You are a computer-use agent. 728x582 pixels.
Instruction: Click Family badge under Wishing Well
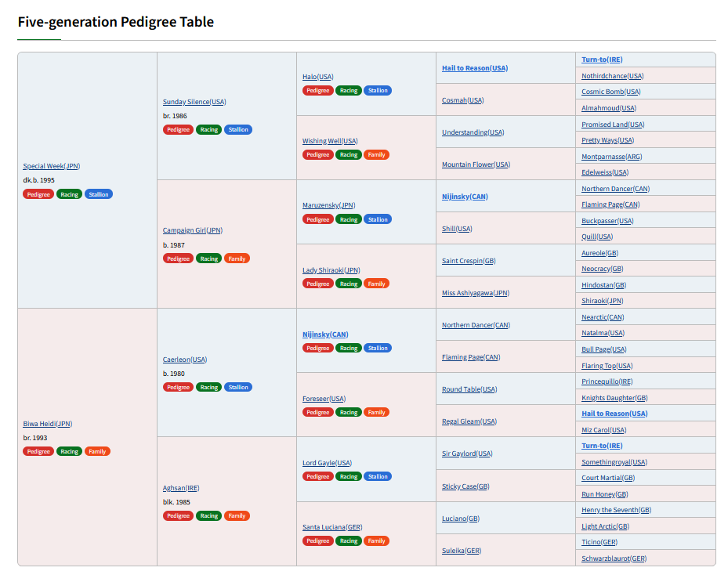click(376, 154)
